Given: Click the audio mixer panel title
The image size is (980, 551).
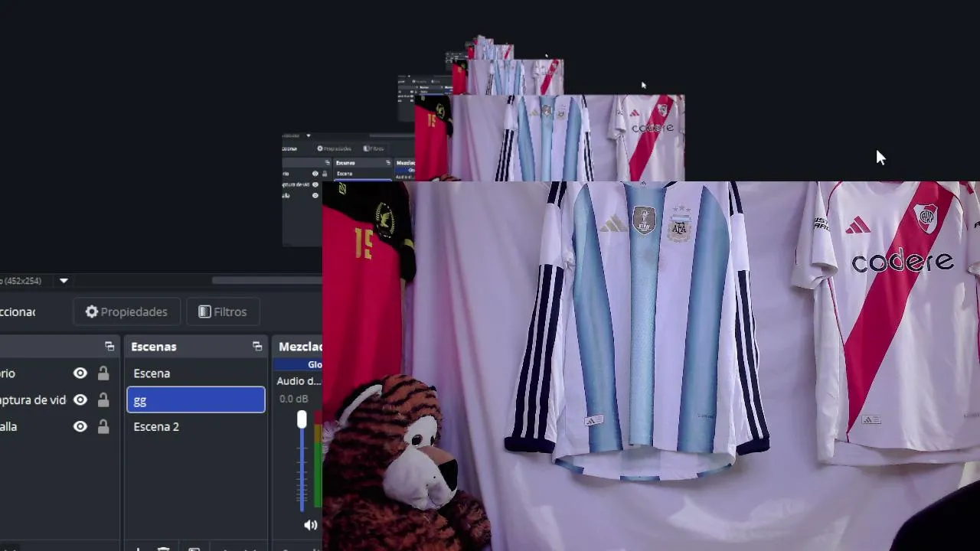Looking at the screenshot, I should (x=300, y=347).
